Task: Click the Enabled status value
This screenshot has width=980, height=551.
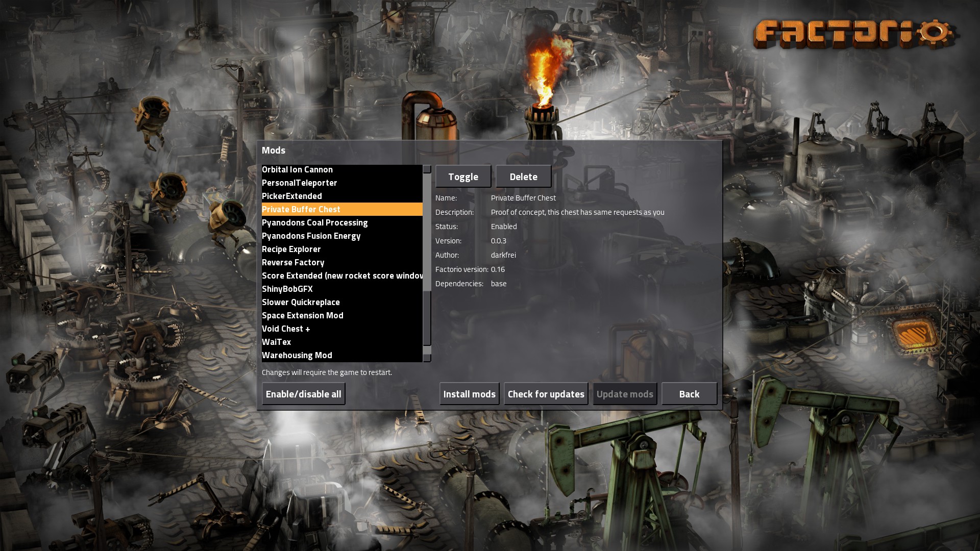Action: pos(504,227)
